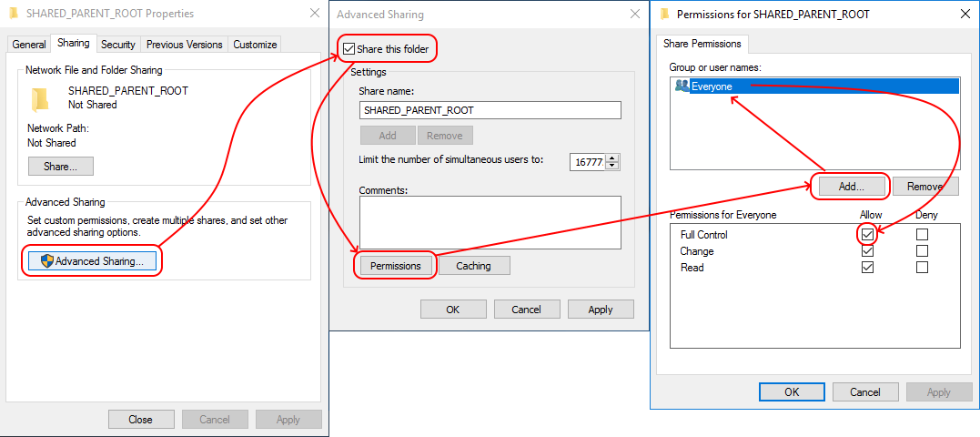
Task: Click the Share... button
Action: [x=61, y=167]
